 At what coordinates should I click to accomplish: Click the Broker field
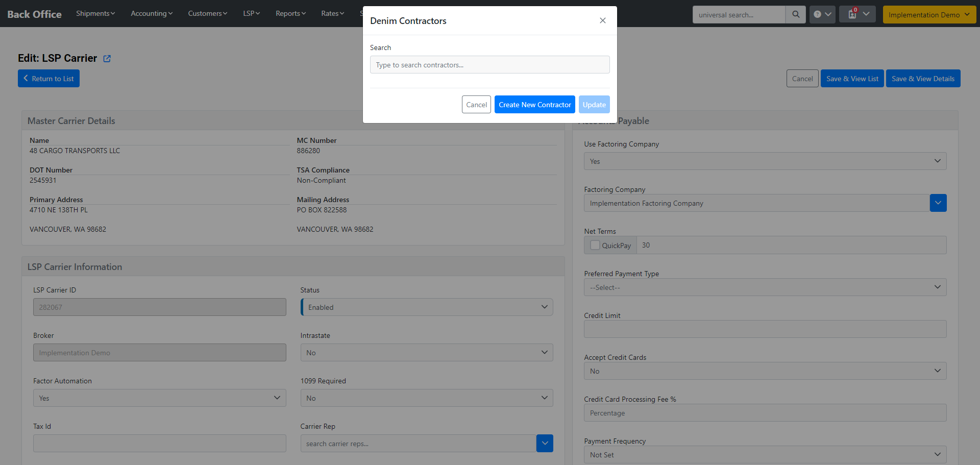click(x=160, y=353)
